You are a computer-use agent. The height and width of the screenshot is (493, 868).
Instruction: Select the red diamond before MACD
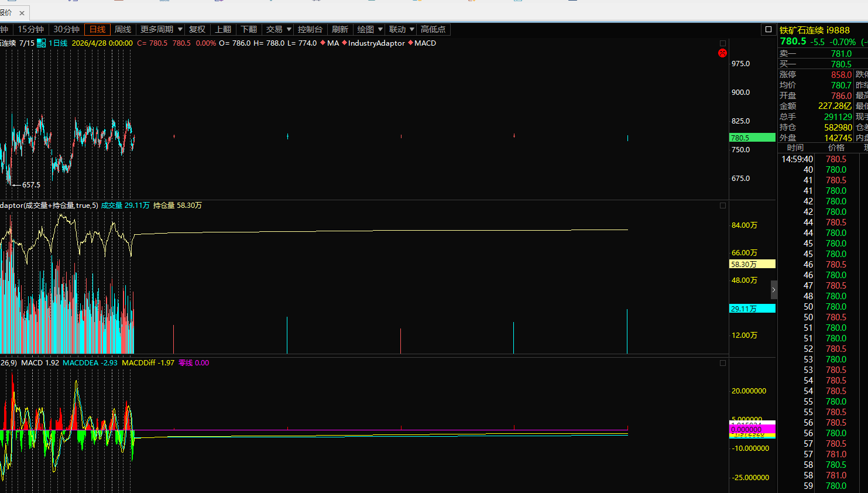point(410,43)
